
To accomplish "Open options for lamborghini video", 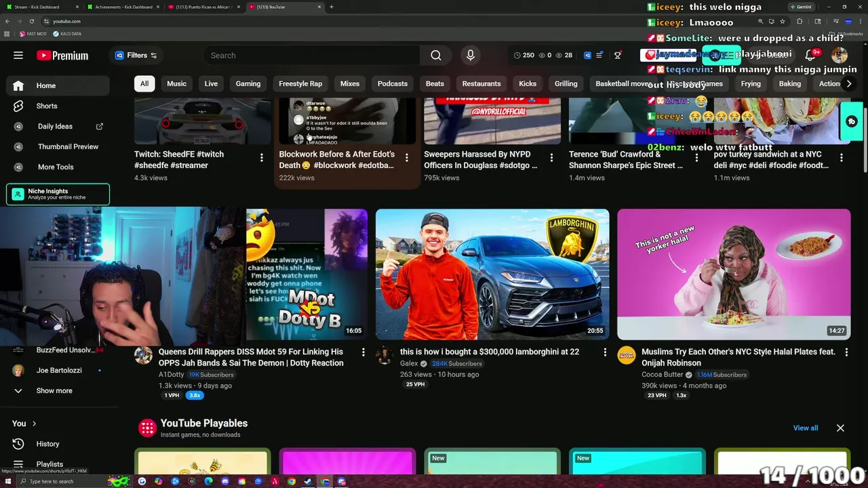I will 605,352.
